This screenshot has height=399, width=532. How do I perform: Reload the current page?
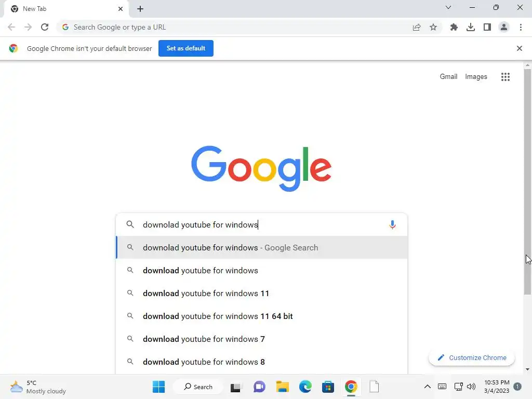(45, 27)
